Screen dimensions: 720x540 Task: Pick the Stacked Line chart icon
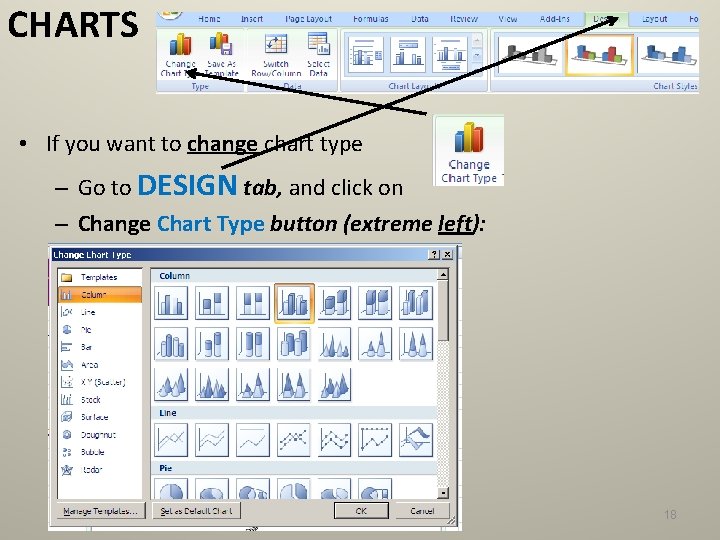point(212,440)
